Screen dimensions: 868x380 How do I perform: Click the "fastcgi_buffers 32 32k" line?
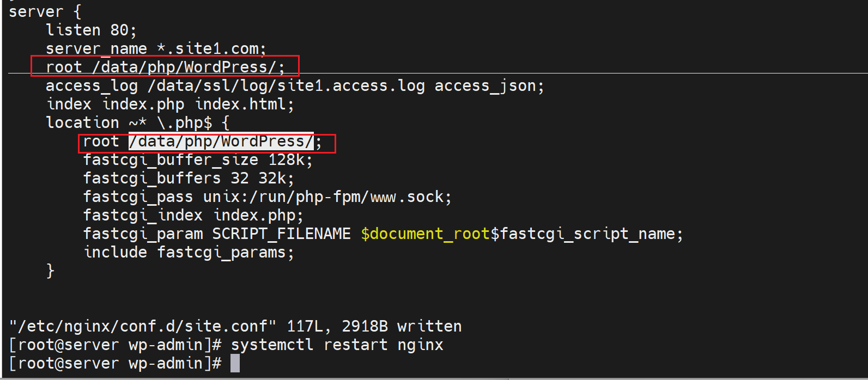188,179
